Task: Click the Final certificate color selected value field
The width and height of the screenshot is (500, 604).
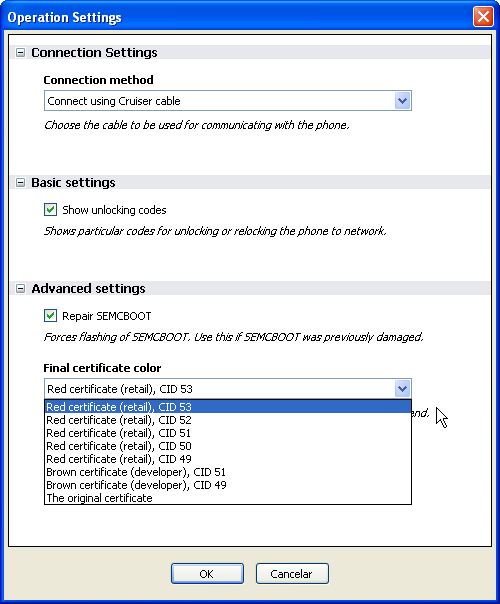Action: click(x=228, y=389)
